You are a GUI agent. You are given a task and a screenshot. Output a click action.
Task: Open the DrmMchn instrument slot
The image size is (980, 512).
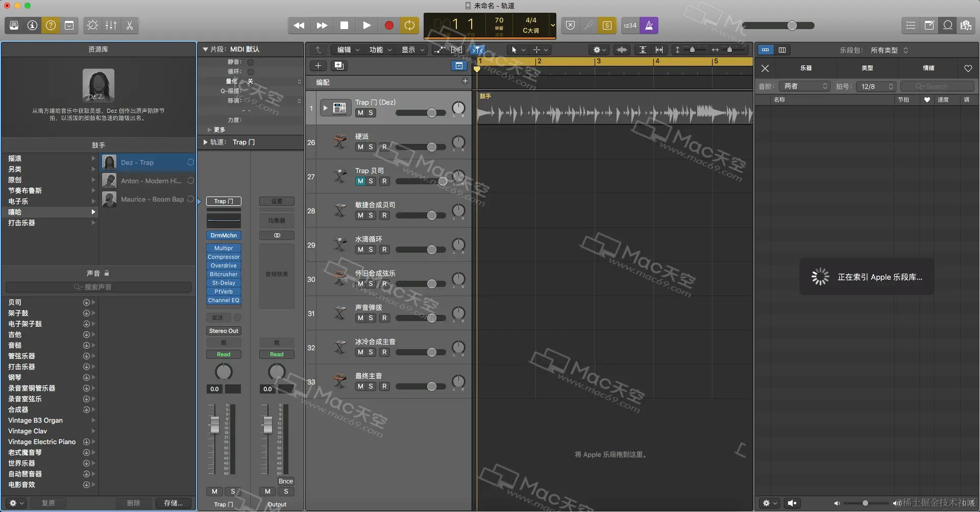[224, 236]
